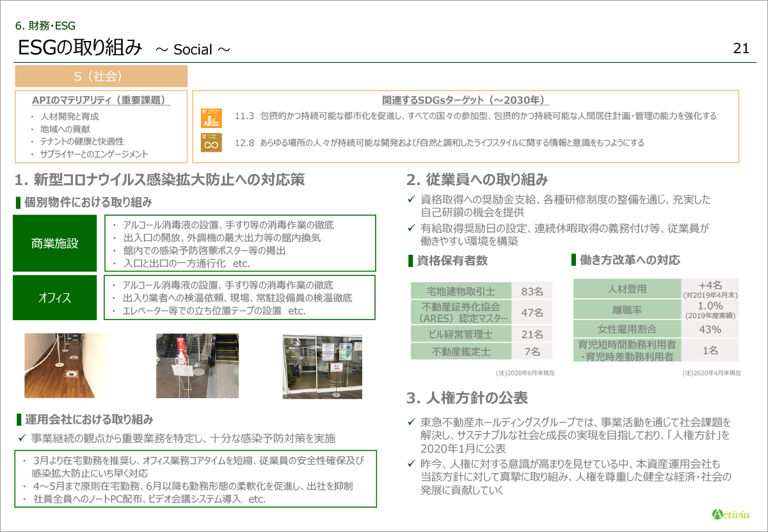
Task: Click the value "47名"
Action: tap(532, 312)
